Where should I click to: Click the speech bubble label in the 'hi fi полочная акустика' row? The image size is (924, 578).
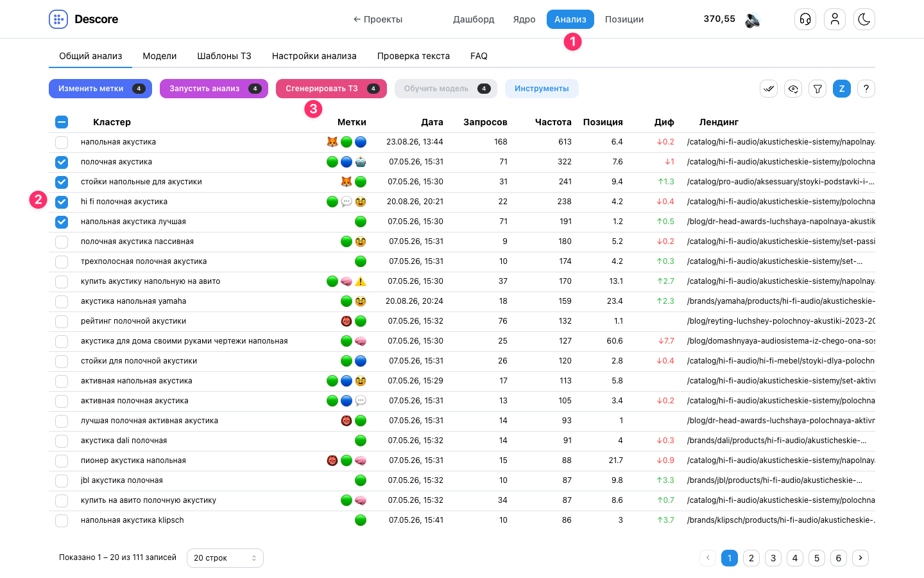(346, 202)
